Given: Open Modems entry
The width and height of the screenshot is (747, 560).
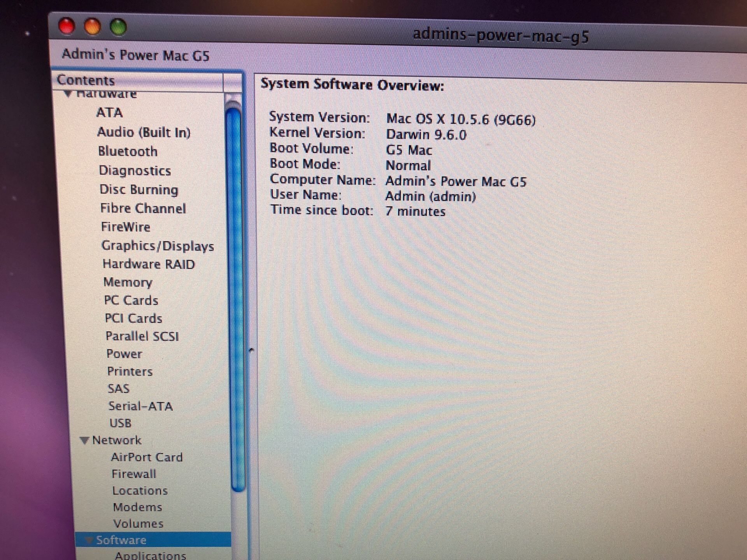Looking at the screenshot, I should tap(137, 507).
